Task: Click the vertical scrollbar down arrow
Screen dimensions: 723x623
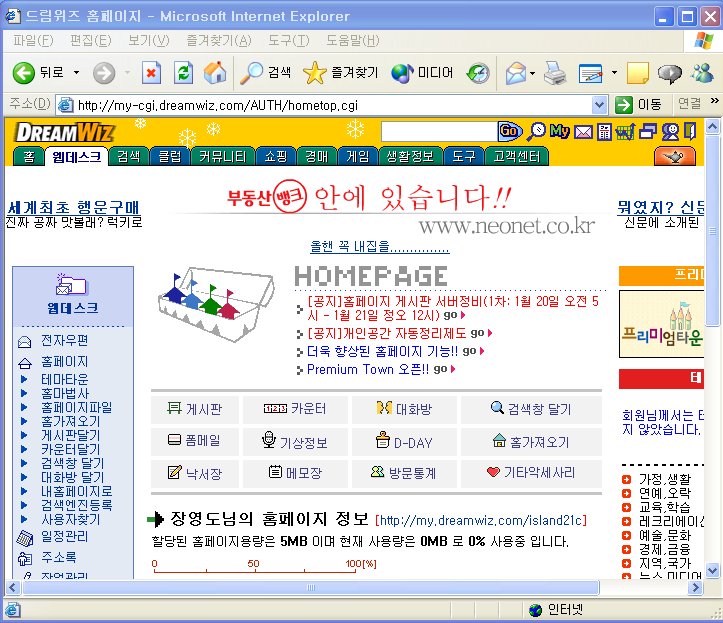Action: [712, 570]
